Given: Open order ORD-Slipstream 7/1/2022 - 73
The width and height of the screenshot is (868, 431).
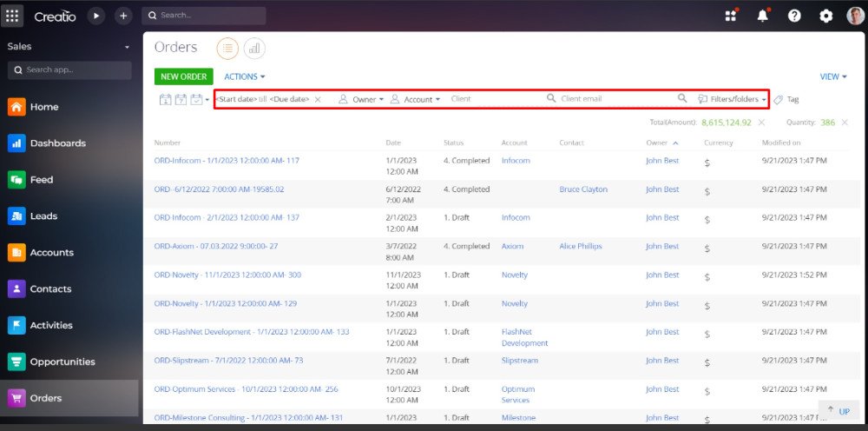Looking at the screenshot, I should pyautogui.click(x=228, y=361).
